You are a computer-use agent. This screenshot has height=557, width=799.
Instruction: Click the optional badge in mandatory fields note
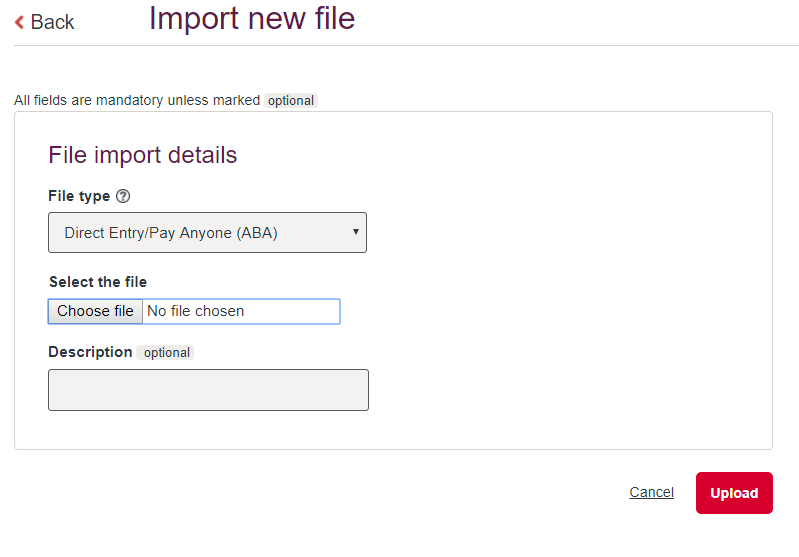click(x=291, y=101)
